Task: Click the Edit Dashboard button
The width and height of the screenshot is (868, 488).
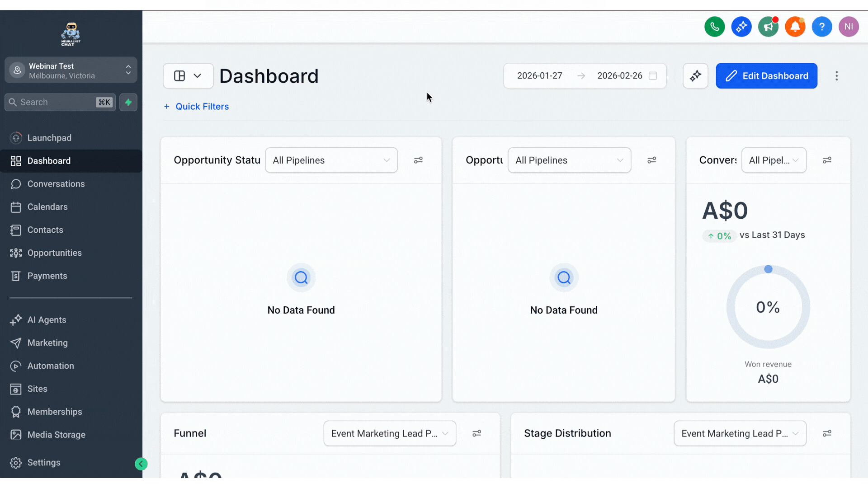Action: tap(766, 76)
